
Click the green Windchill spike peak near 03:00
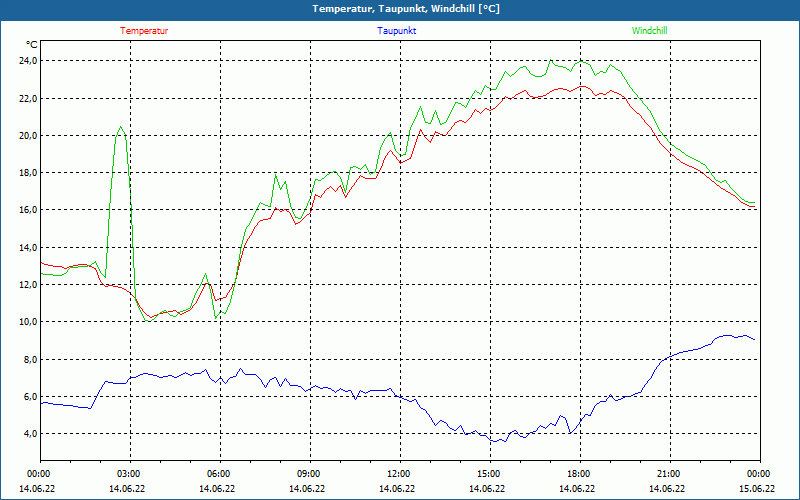click(121, 127)
